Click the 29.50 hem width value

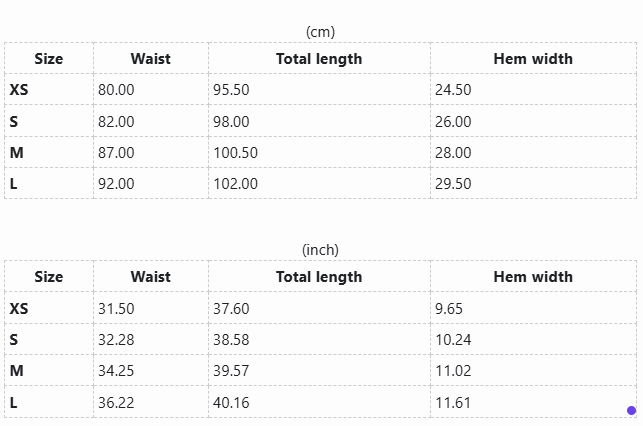(x=453, y=184)
